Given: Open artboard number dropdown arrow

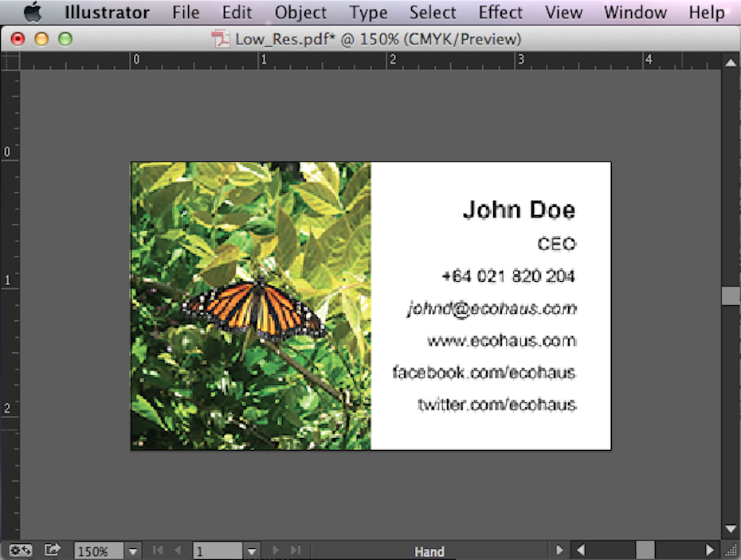Looking at the screenshot, I should coord(252,550).
